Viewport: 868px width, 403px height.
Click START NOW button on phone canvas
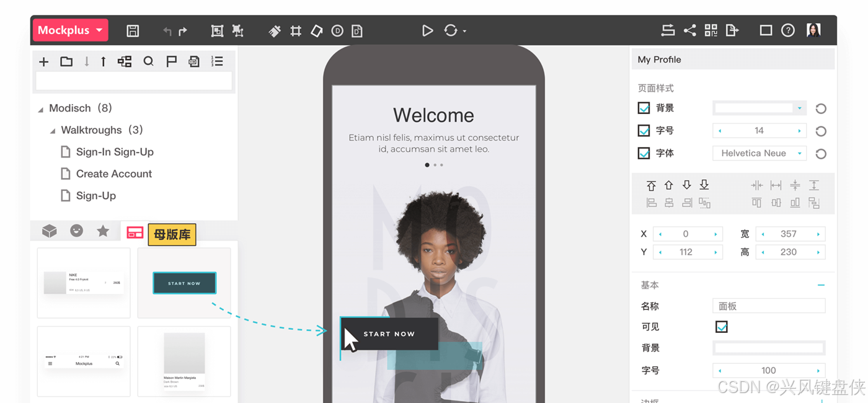tap(389, 334)
